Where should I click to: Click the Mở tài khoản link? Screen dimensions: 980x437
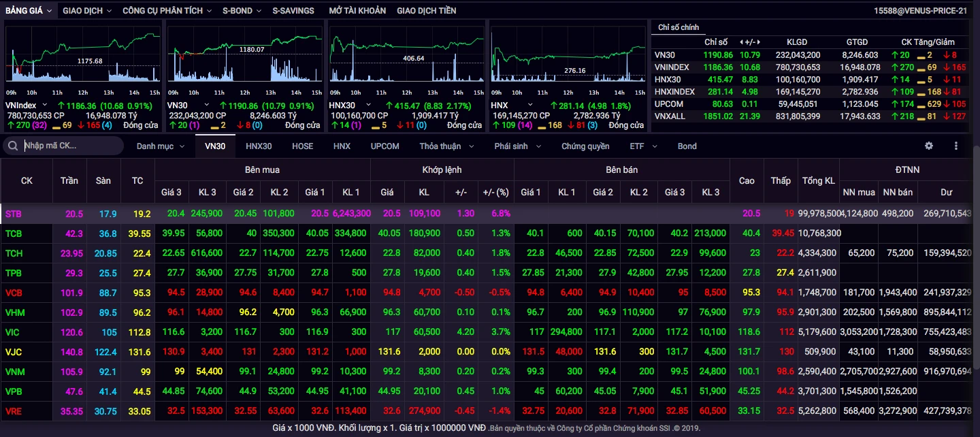coord(357,11)
